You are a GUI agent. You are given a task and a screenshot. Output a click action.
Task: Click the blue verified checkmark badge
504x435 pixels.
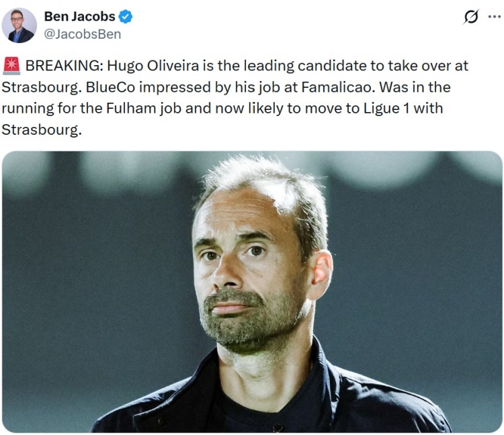[126, 17]
